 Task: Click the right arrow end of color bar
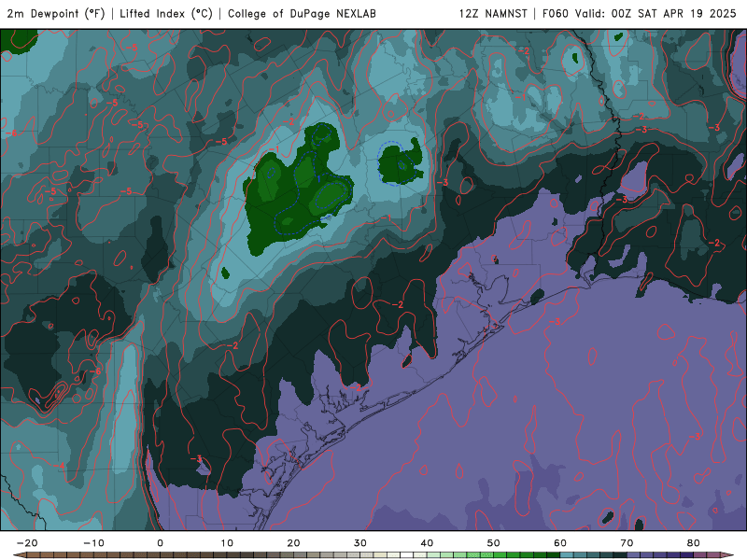point(729,555)
